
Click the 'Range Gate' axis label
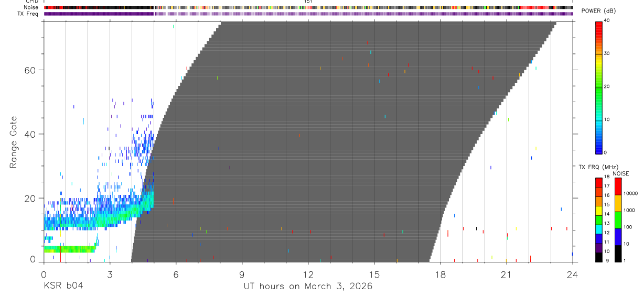[14, 142]
